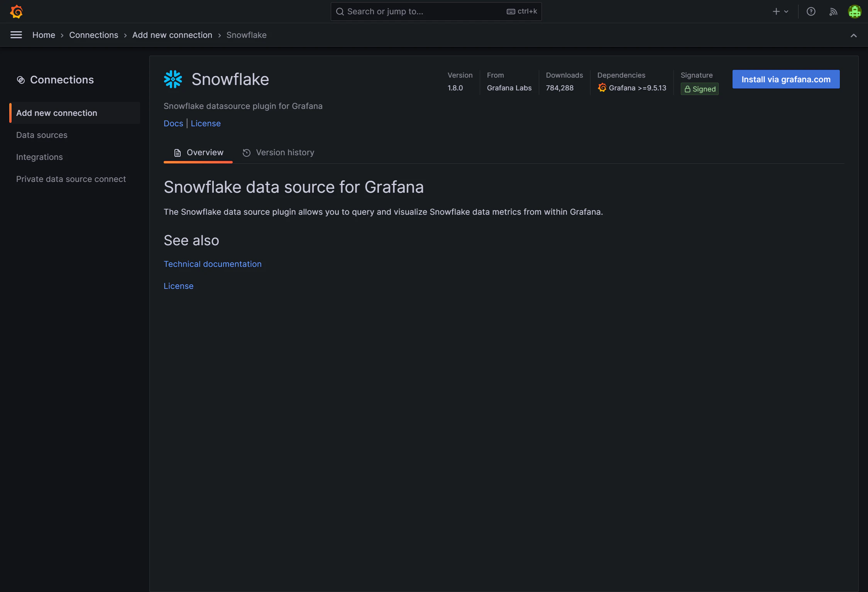Collapse the top bar with chevron

[854, 36]
